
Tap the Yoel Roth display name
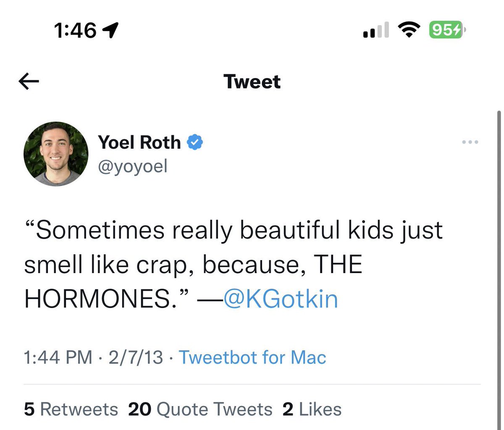tap(139, 143)
